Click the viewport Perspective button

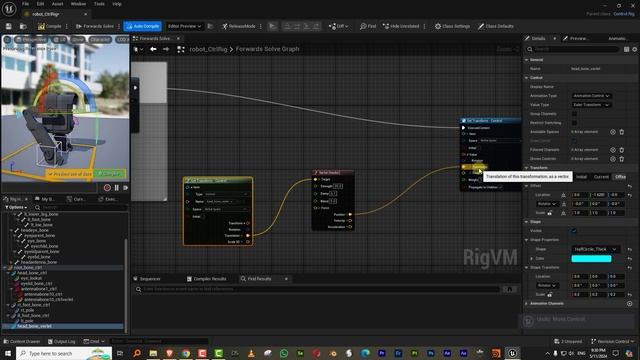pyautogui.click(x=31, y=40)
